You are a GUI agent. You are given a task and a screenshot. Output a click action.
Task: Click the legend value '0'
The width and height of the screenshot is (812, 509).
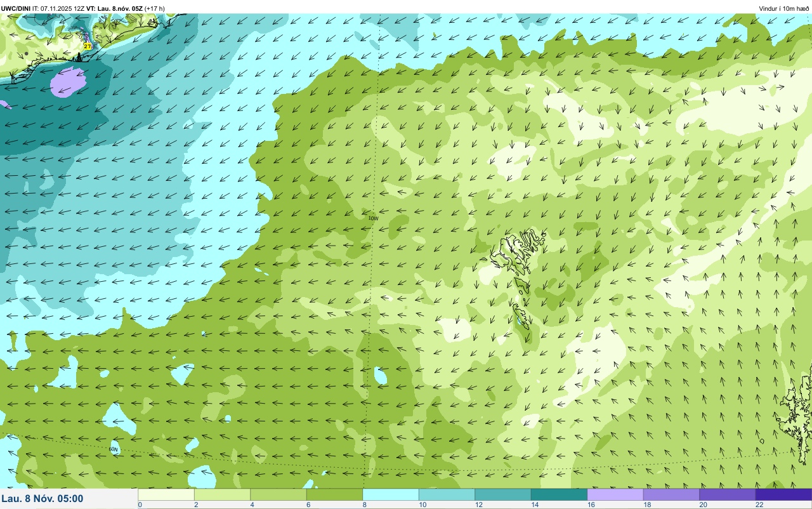(140, 505)
